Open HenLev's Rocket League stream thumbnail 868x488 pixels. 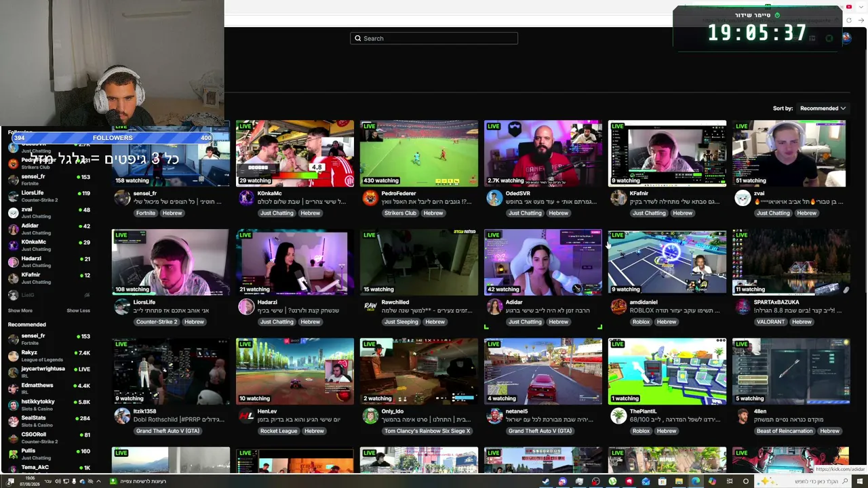click(295, 371)
